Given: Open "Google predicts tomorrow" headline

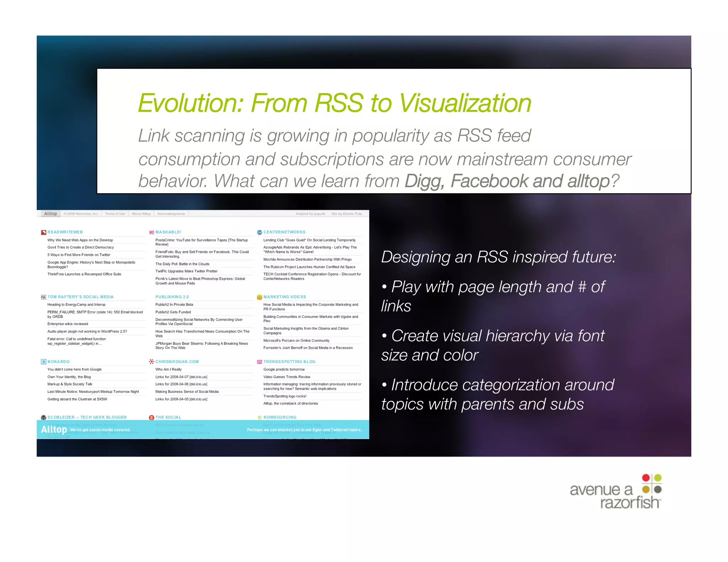Looking at the screenshot, I should [x=284, y=369].
